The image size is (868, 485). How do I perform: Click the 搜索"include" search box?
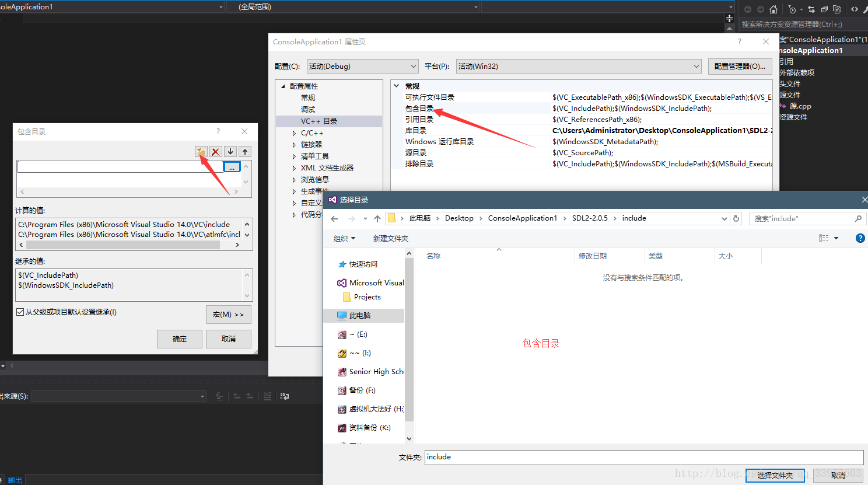click(807, 219)
